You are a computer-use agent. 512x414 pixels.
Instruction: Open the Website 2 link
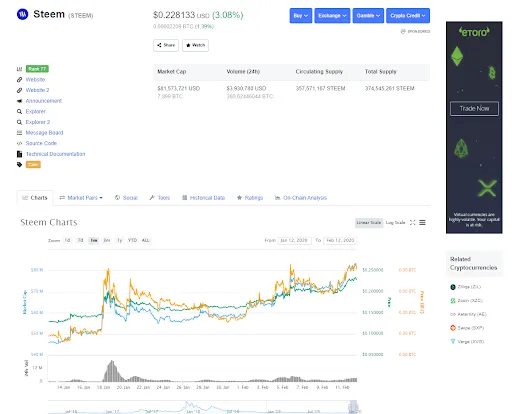tap(37, 90)
